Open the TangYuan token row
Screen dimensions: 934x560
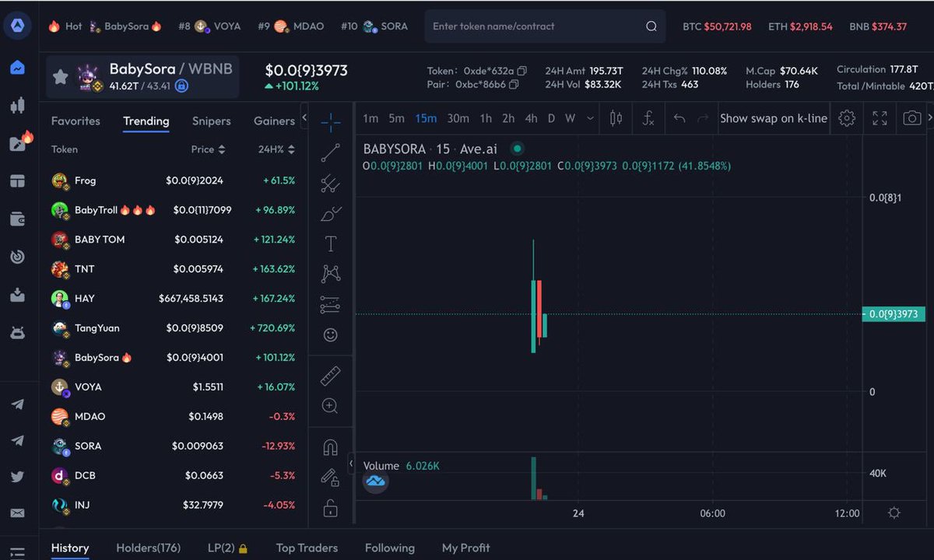coord(173,328)
